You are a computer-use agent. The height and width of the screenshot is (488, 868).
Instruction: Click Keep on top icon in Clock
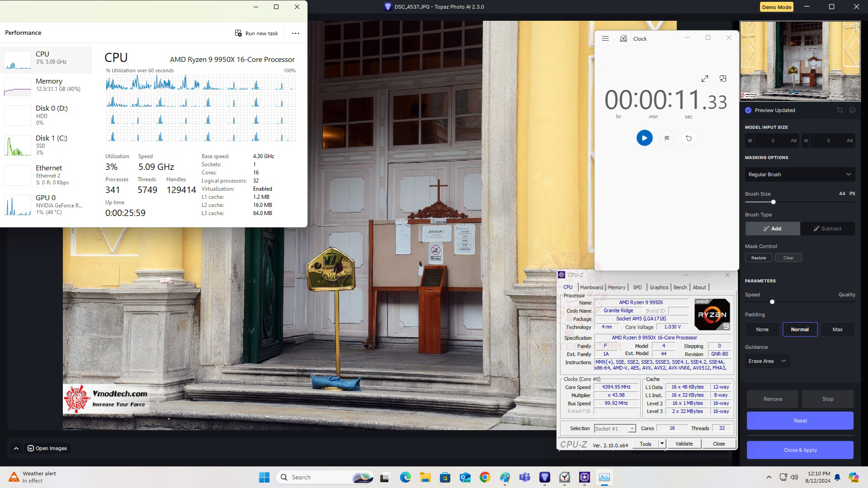coord(723,79)
